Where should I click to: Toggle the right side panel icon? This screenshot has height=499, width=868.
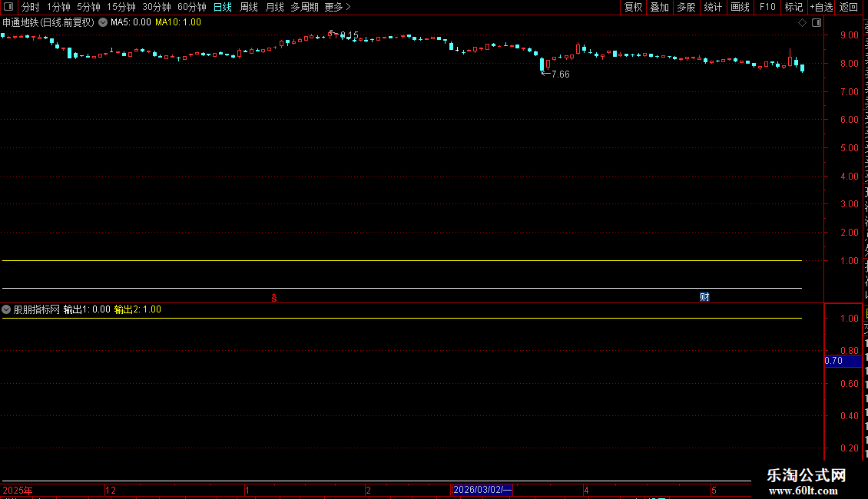point(817,23)
